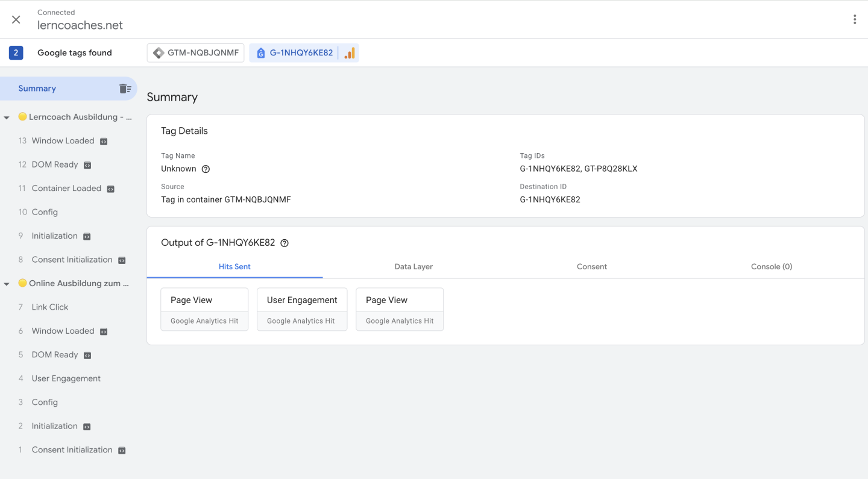Open the first Page View hit card
This screenshot has height=479, width=868.
coord(204,309)
